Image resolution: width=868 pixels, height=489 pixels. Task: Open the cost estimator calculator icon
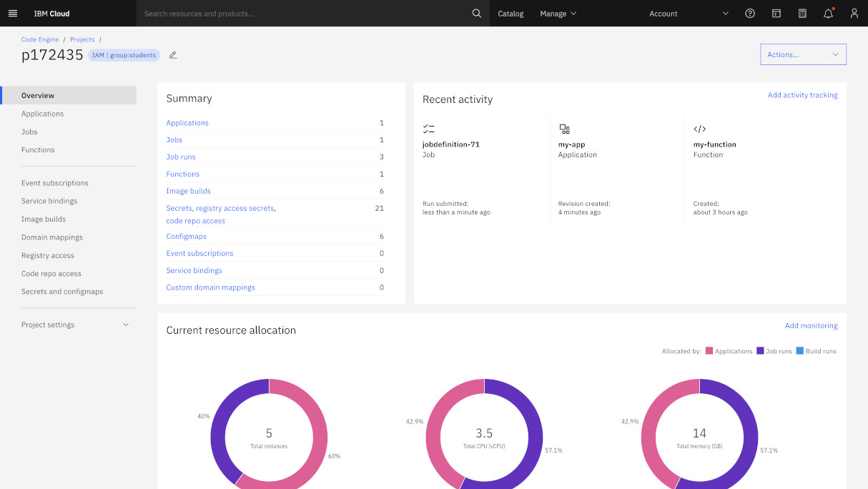click(802, 14)
